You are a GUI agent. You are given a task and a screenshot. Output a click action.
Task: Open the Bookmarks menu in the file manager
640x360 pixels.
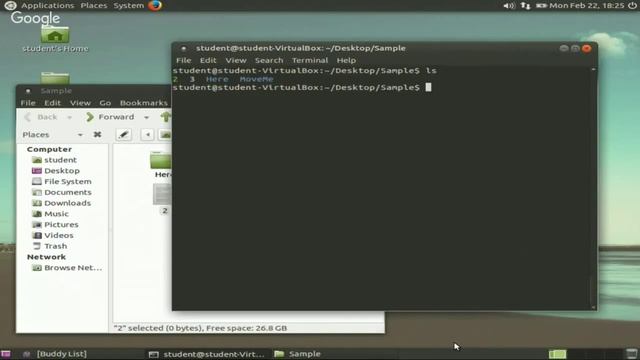pos(144,103)
